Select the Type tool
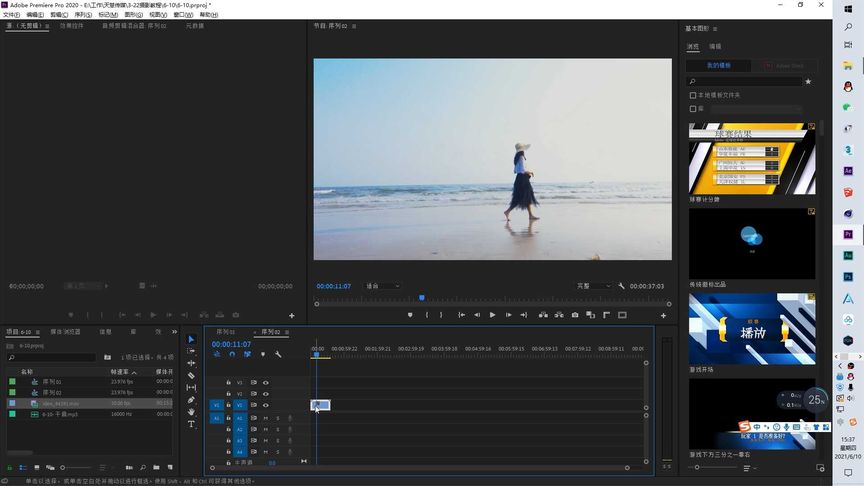This screenshot has width=864, height=486. pos(191,424)
